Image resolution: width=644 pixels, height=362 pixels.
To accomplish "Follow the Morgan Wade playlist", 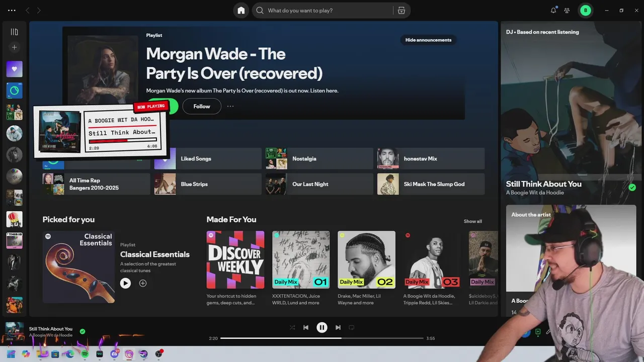I will (202, 106).
